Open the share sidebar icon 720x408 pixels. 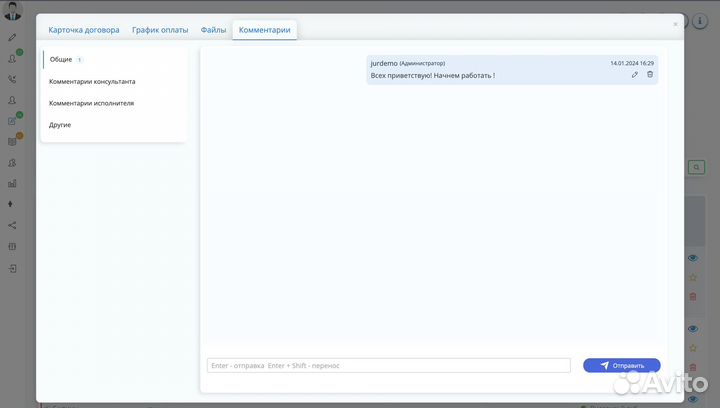(x=12, y=225)
